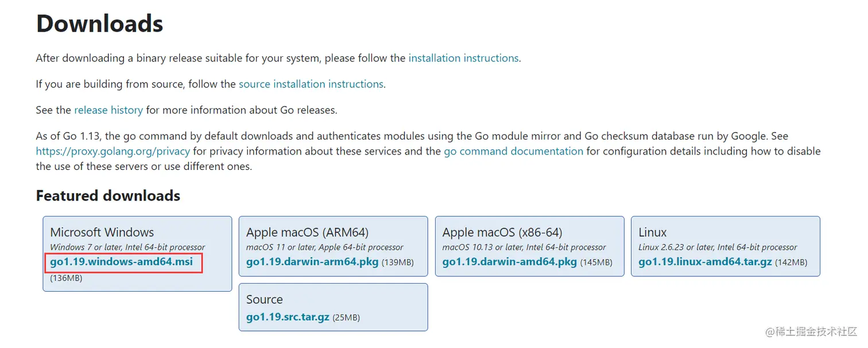Click the Apple macOS (x86-64) card title
The height and width of the screenshot is (348, 868).
[502, 233]
